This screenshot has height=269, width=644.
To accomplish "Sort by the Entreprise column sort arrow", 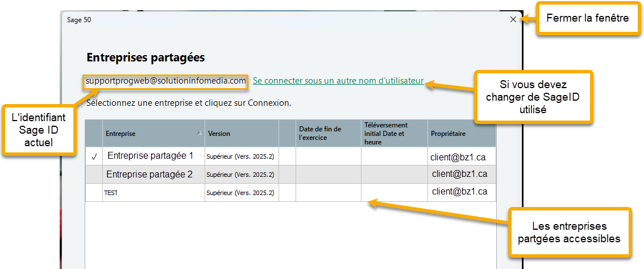I will [200, 133].
